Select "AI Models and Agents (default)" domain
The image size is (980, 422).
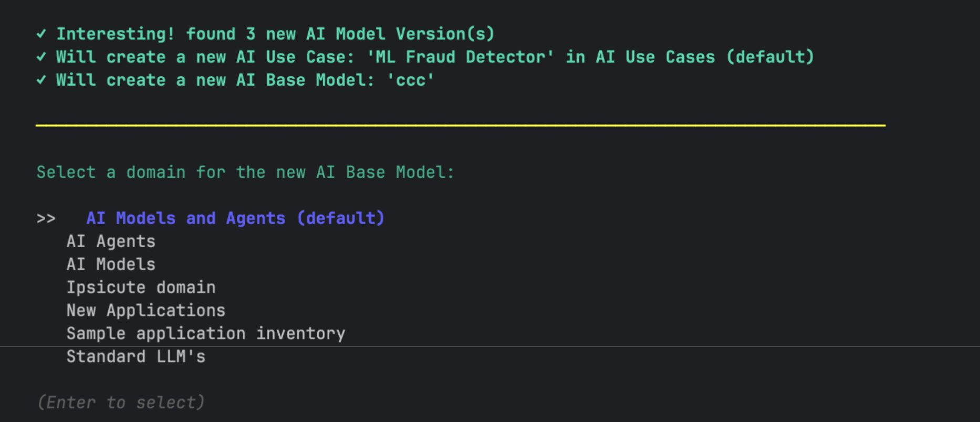click(x=235, y=218)
